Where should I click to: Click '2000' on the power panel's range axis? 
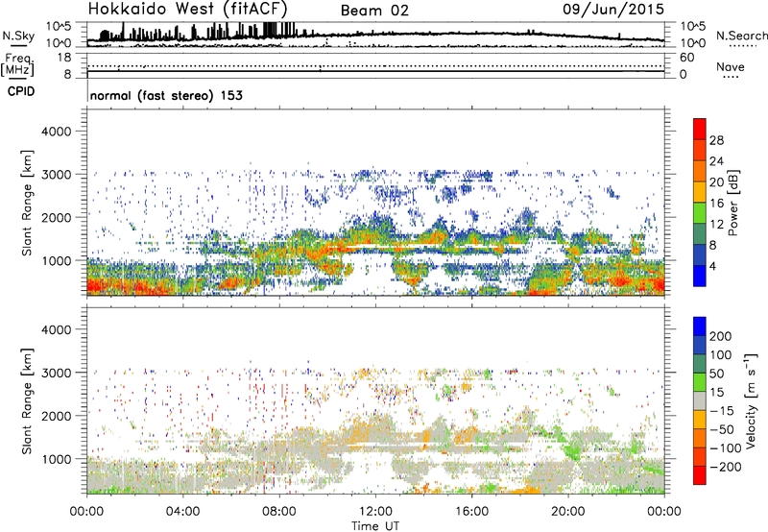[x=56, y=217]
